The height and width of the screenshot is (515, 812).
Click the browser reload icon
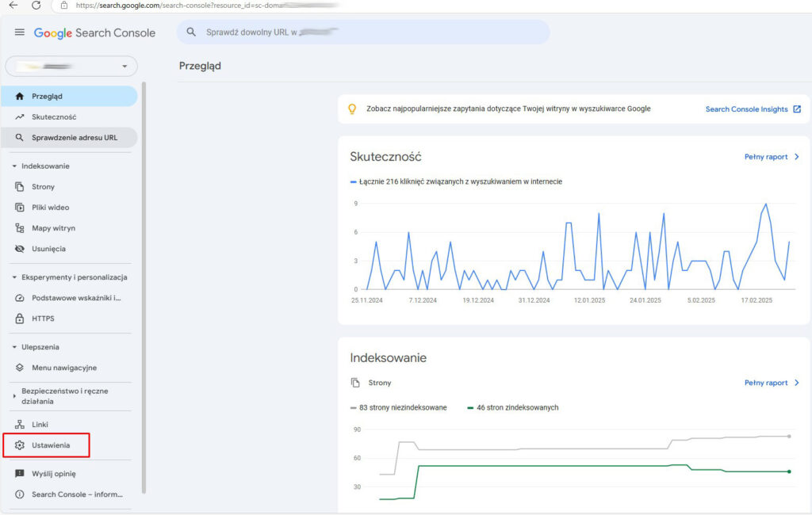click(36, 6)
